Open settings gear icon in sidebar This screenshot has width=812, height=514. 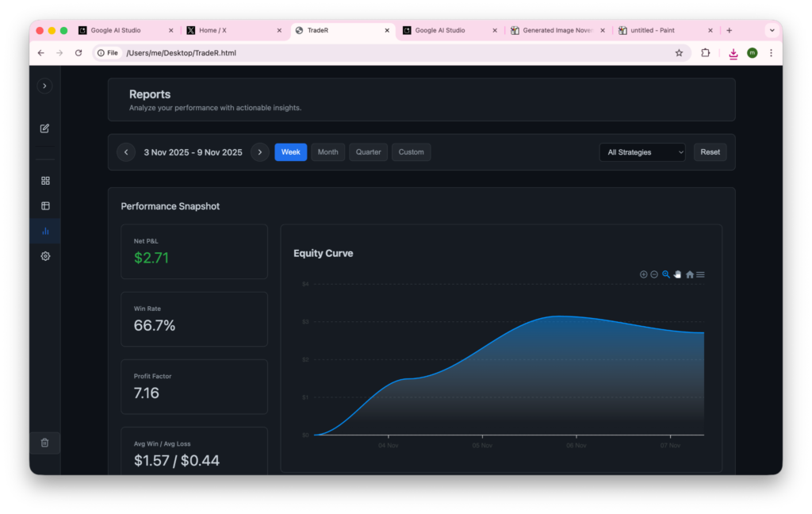point(45,256)
